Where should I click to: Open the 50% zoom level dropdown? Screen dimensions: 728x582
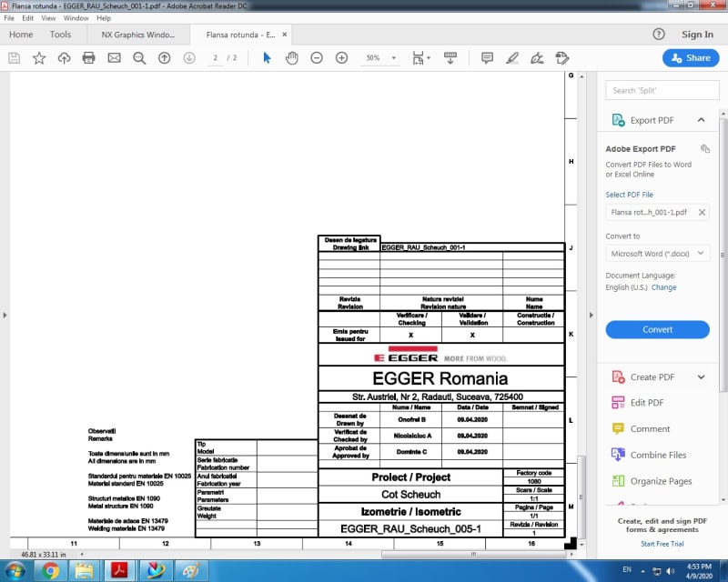click(394, 58)
